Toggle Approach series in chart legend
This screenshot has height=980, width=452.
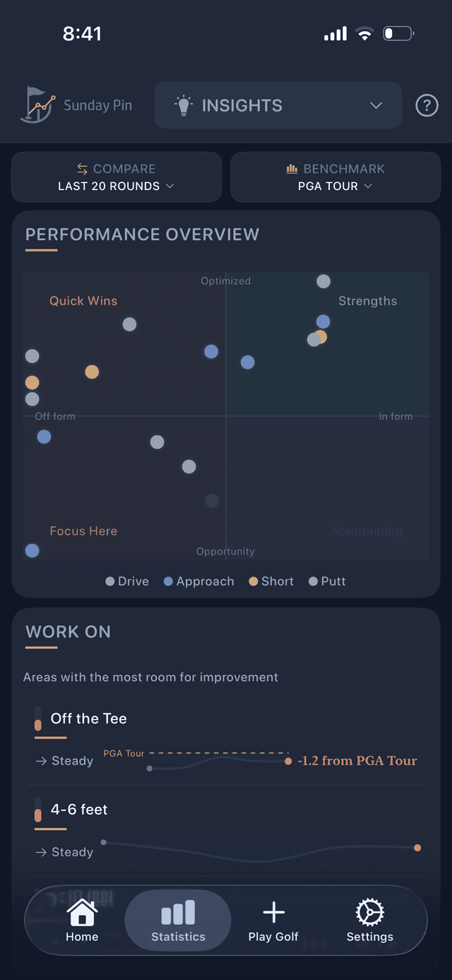198,581
